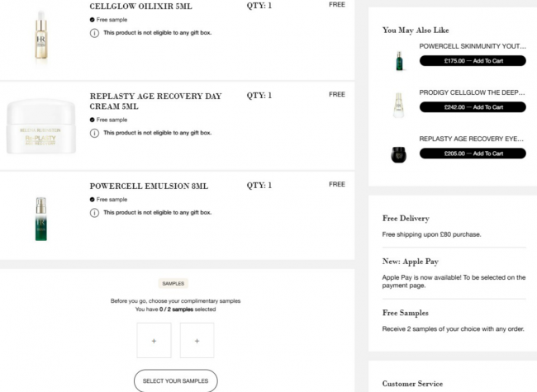The height and width of the screenshot is (392, 537).
Task: Click Free sample checkmark for Replasty Day Cream
Action: point(93,120)
